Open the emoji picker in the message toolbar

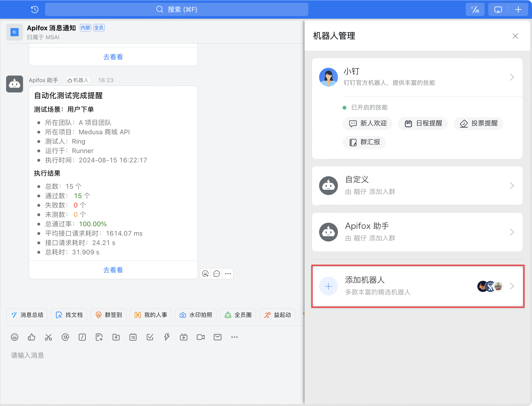[15, 337]
